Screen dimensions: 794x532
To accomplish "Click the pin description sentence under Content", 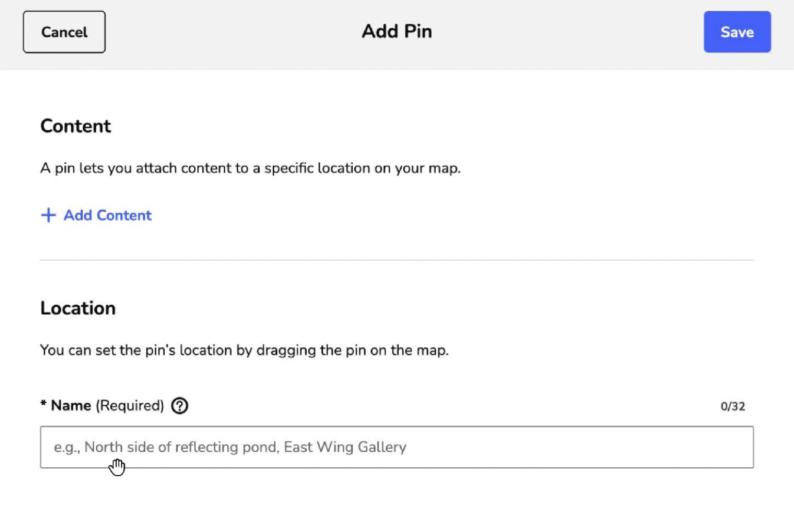I will 250,168.
